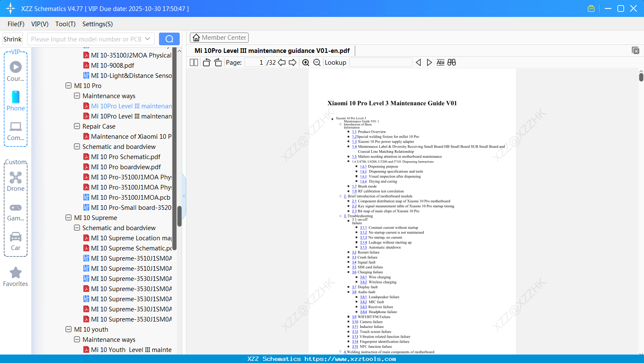Open MI 10 Supreme Schematic.pdf in the tree
This screenshot has height=363, width=644.
(132, 248)
